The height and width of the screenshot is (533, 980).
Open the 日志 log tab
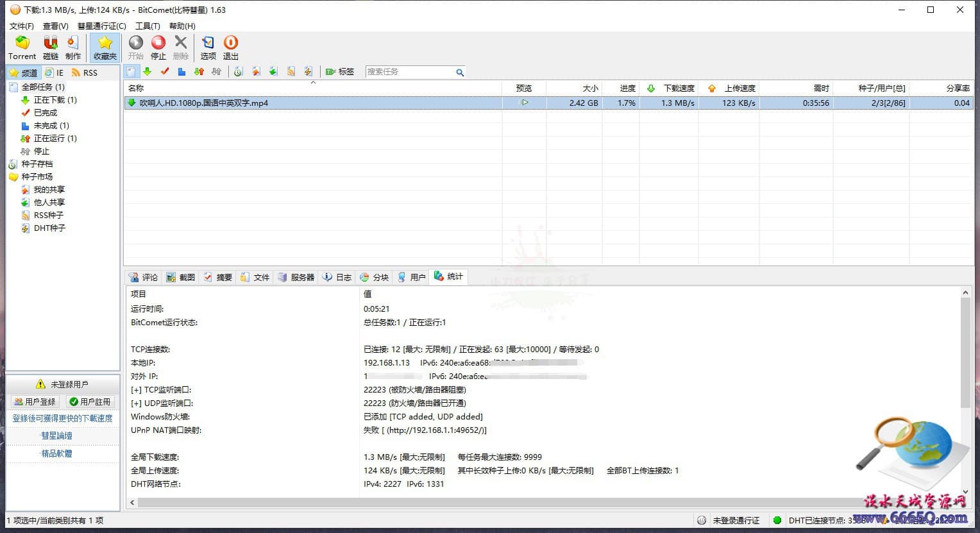tap(337, 277)
